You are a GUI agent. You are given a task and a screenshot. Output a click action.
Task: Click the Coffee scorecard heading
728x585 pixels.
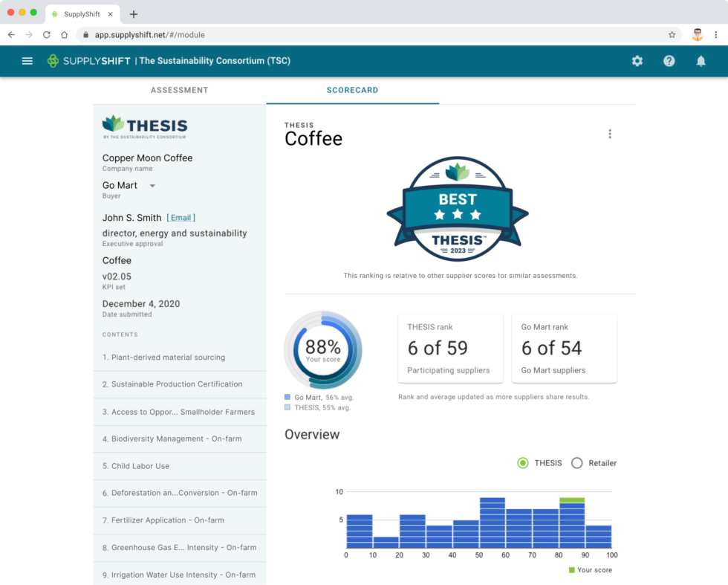(x=313, y=138)
